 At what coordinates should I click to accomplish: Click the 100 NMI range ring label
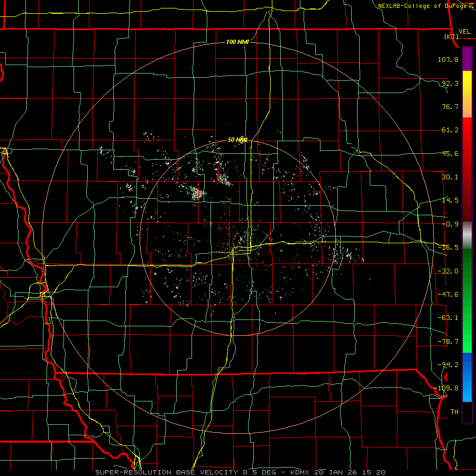click(237, 42)
